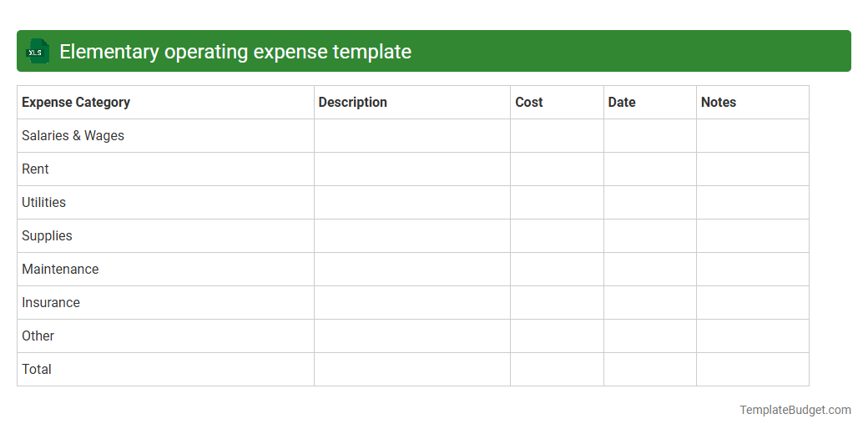Click the 'Utilities' row label
Image resolution: width=868 pixels, height=434 pixels.
(x=43, y=202)
